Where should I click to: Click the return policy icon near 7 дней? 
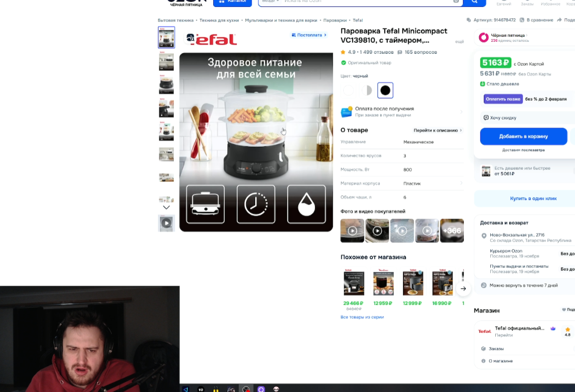click(x=483, y=285)
